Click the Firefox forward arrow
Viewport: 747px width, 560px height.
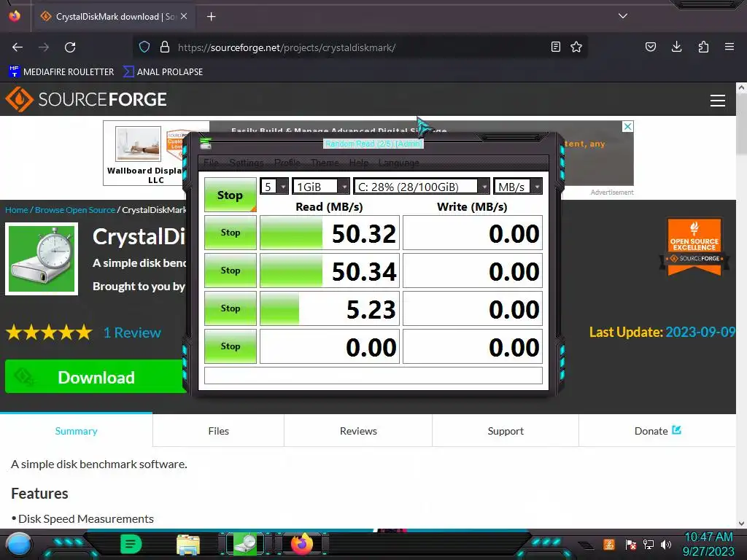44,47
